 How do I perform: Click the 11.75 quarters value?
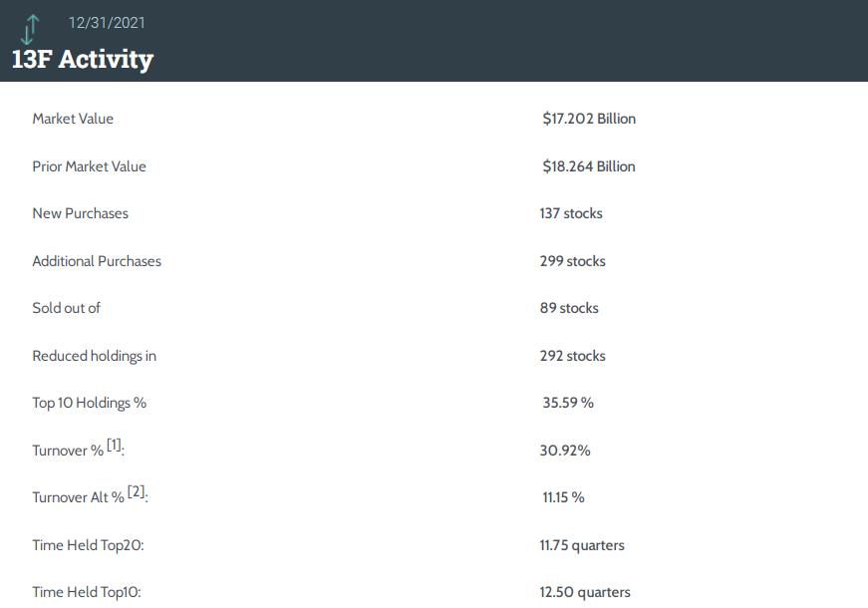tap(582, 545)
